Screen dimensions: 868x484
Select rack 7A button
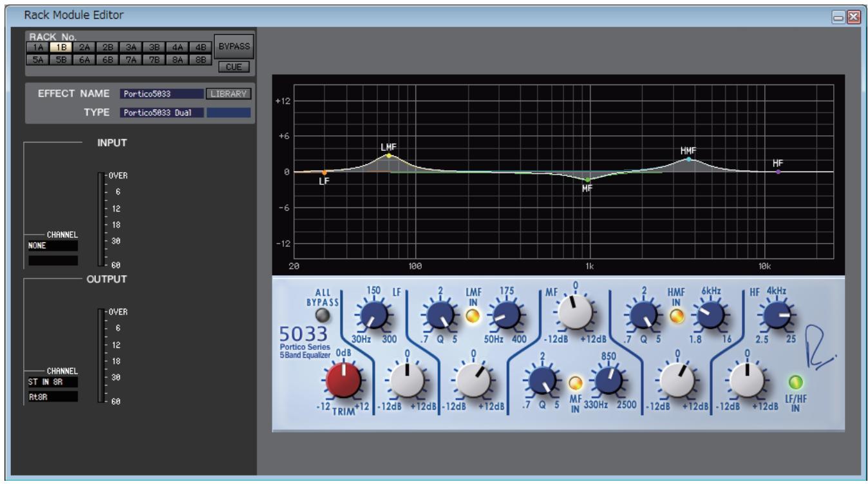(x=131, y=58)
